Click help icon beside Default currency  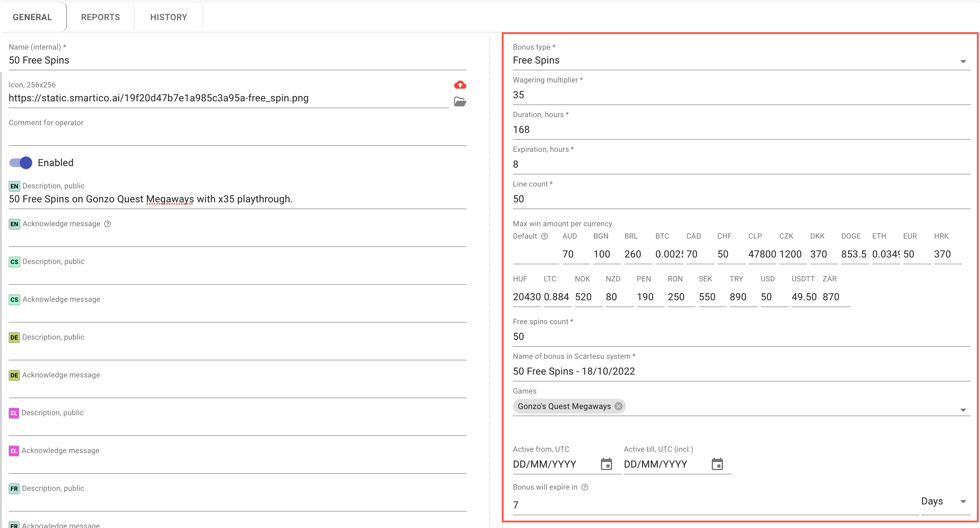pos(545,236)
